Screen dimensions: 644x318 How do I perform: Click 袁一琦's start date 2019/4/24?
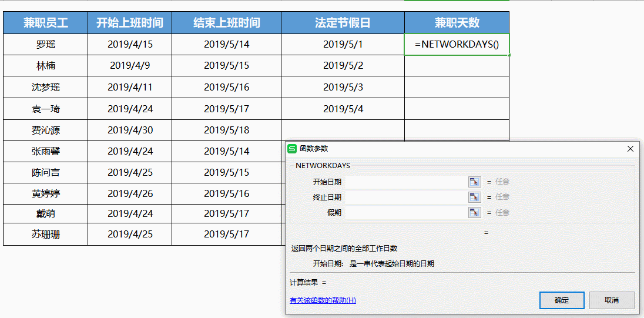click(x=130, y=109)
